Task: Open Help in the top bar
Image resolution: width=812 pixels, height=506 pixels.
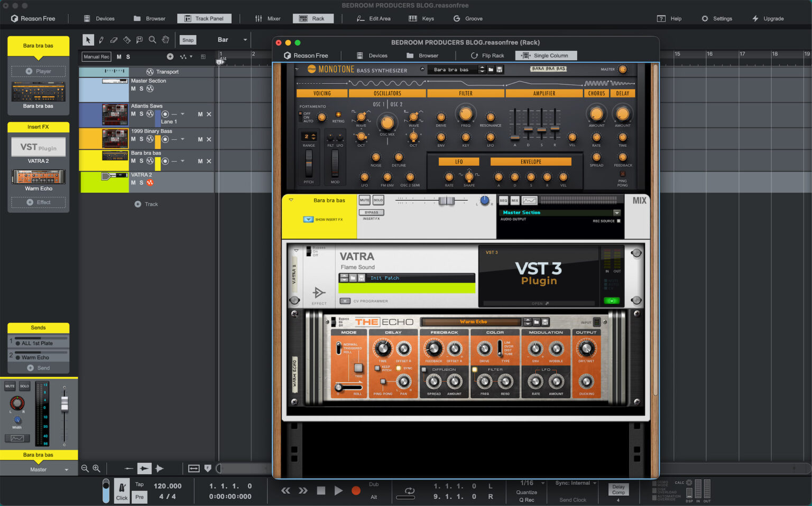Action: click(669, 18)
